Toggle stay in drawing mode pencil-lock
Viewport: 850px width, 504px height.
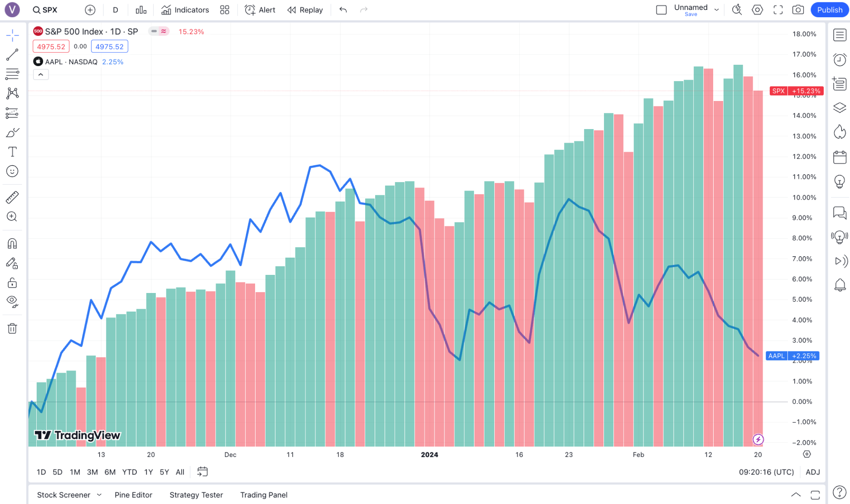(x=12, y=263)
